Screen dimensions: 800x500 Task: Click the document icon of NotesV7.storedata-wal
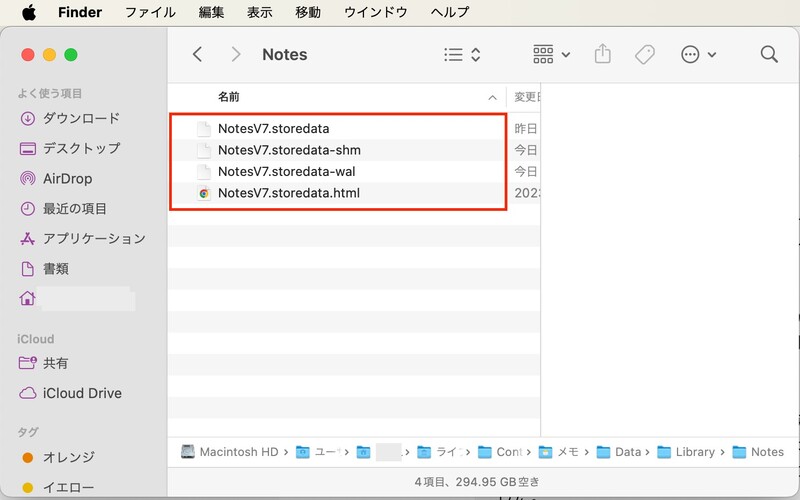pyautogui.click(x=204, y=172)
